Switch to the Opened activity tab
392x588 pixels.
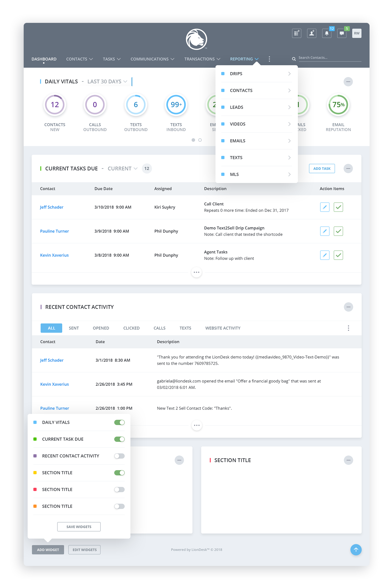pyautogui.click(x=101, y=328)
